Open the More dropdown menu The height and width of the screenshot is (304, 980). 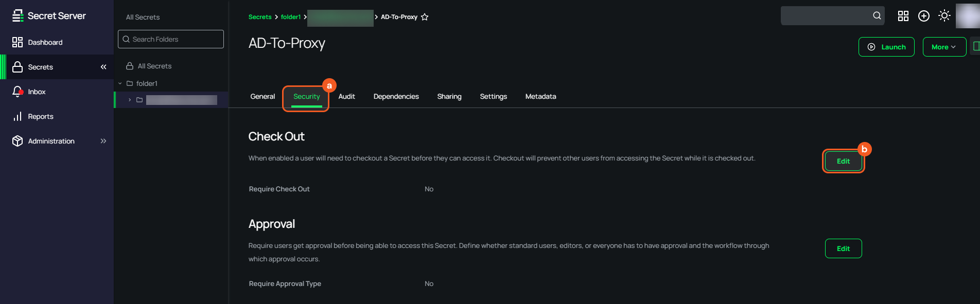coord(944,47)
